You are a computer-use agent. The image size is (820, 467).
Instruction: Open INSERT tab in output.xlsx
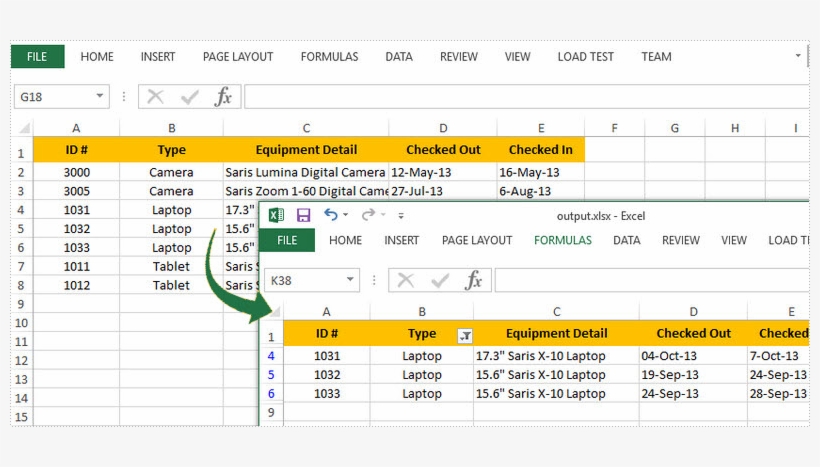click(402, 240)
